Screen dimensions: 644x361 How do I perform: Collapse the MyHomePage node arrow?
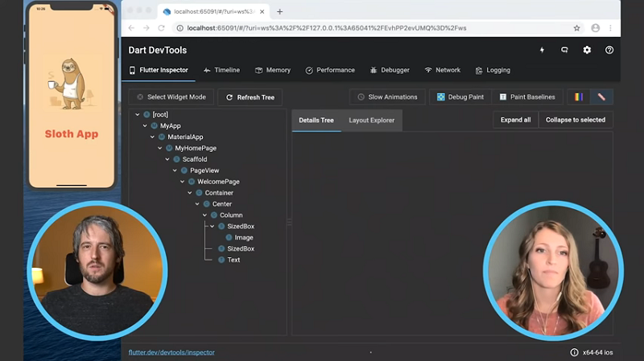(x=159, y=148)
